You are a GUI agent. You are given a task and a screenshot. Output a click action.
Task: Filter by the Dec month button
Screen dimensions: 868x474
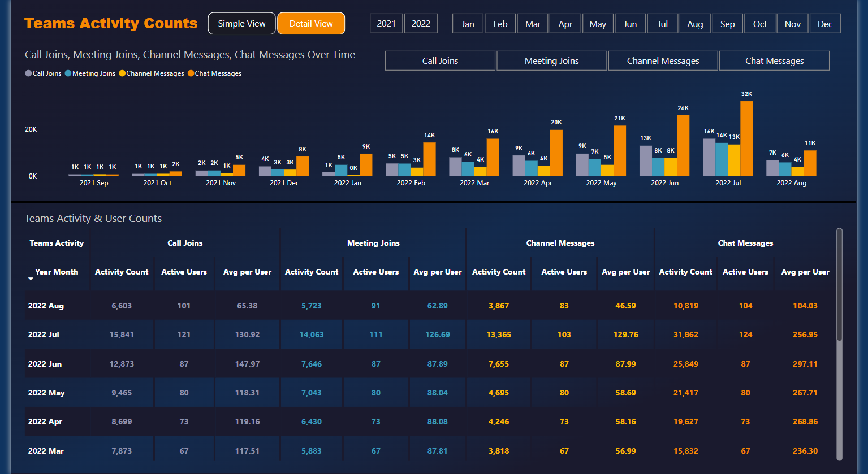(825, 24)
